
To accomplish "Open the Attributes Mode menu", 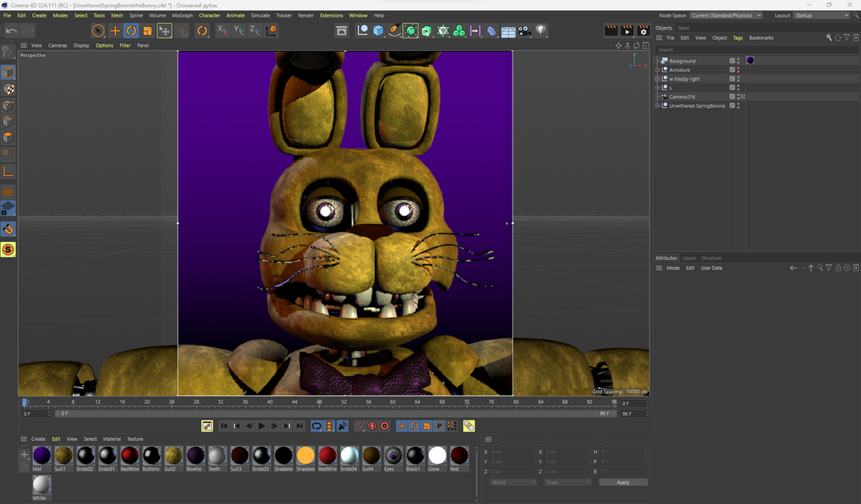I will (673, 268).
